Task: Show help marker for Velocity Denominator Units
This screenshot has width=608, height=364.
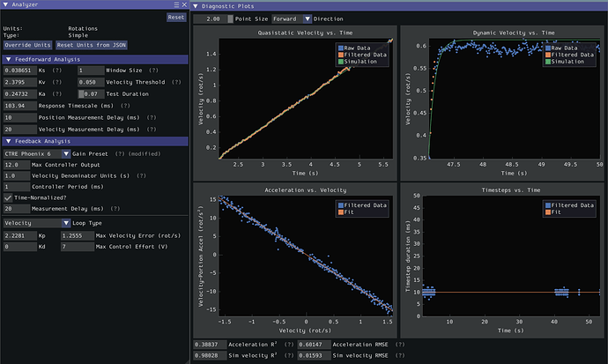Action: click(x=142, y=175)
